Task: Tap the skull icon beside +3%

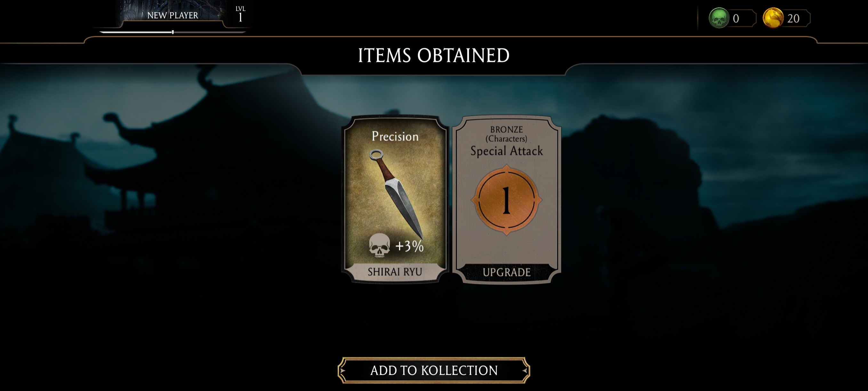Action: tap(379, 245)
